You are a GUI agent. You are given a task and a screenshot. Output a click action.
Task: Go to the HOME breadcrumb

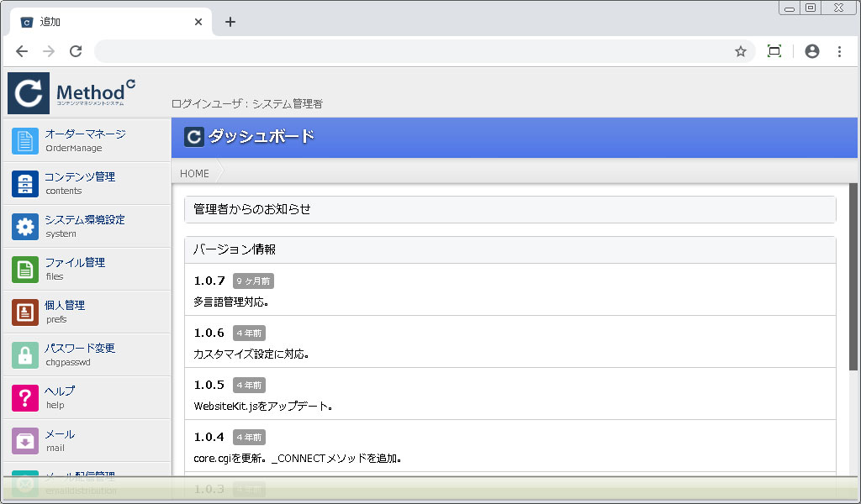point(194,173)
